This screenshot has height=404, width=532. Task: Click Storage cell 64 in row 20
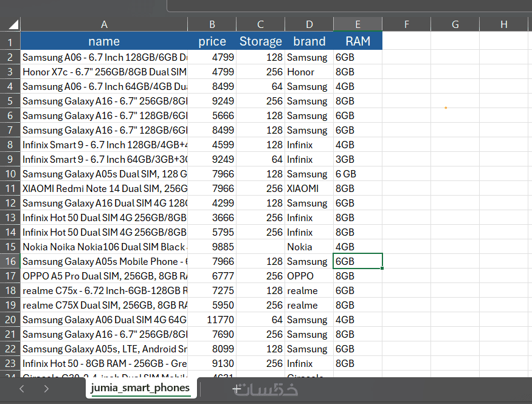[261, 320]
